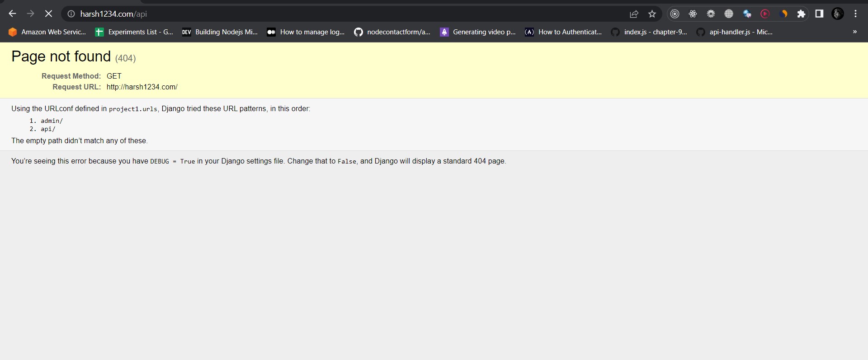Open index.js - chapter-9 bookmark
868x360 pixels.
pyautogui.click(x=649, y=32)
